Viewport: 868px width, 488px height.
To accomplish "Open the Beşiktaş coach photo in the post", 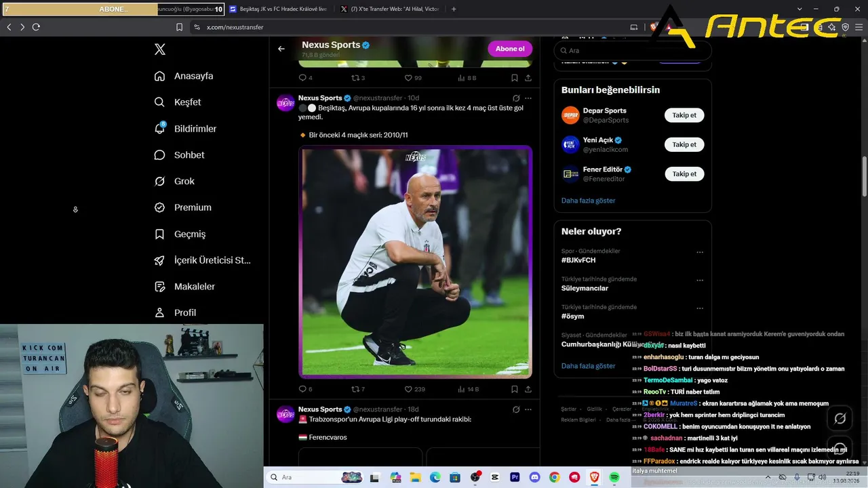I will tap(416, 262).
